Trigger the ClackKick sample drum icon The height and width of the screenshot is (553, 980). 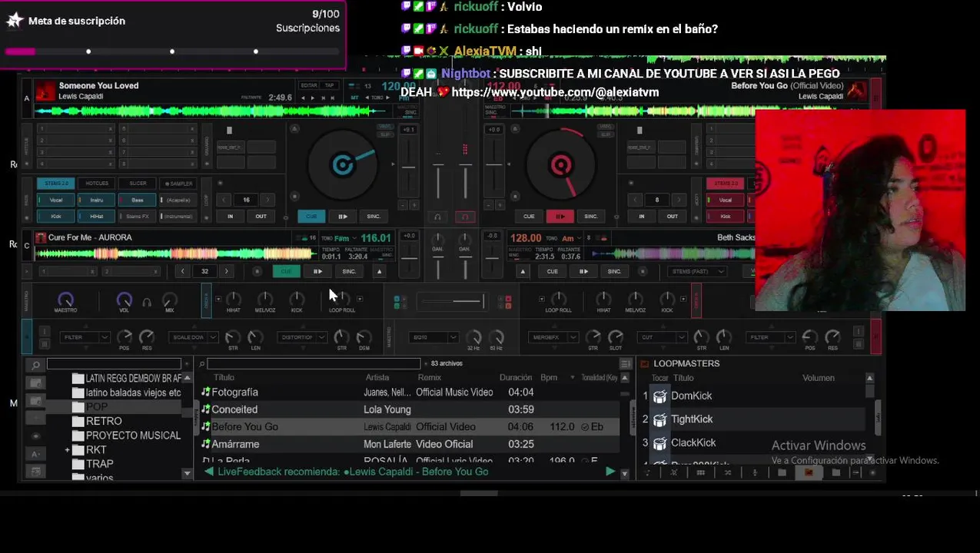[660, 443]
